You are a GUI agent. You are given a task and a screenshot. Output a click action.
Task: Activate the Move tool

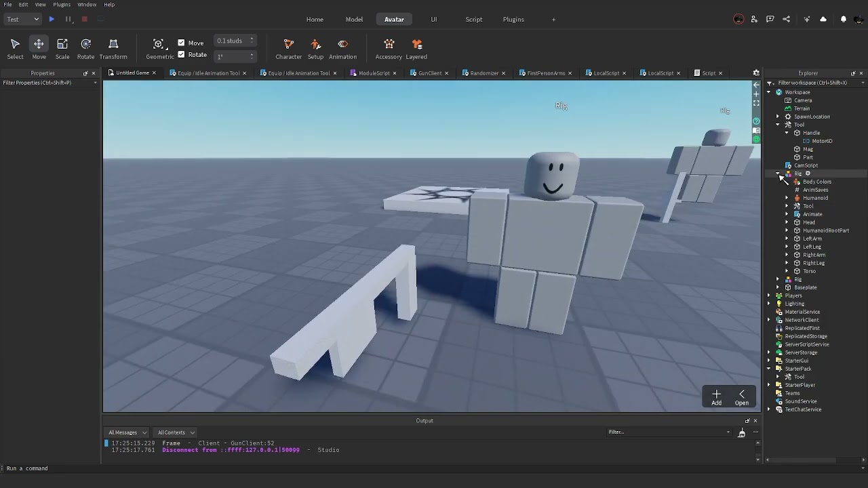[39, 49]
